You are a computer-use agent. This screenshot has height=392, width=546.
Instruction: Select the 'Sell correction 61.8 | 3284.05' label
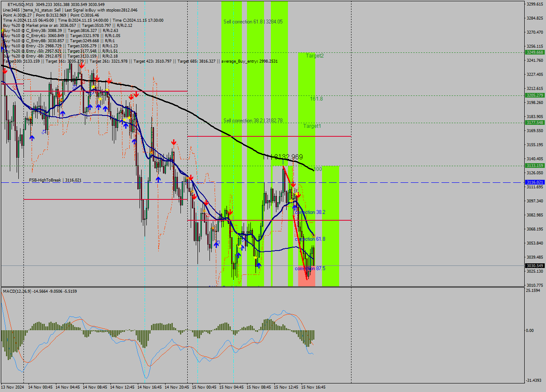pos(253,21)
